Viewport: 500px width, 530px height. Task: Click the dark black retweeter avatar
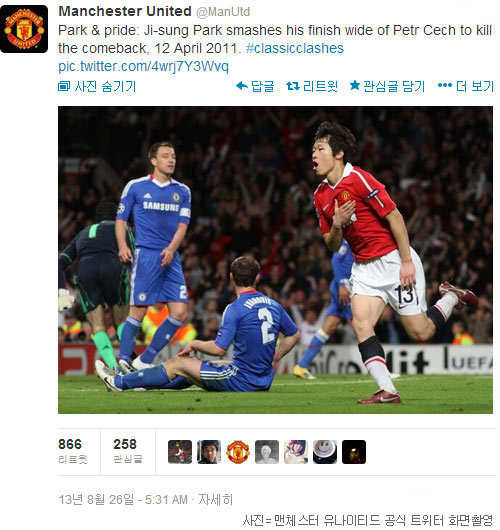click(x=354, y=452)
